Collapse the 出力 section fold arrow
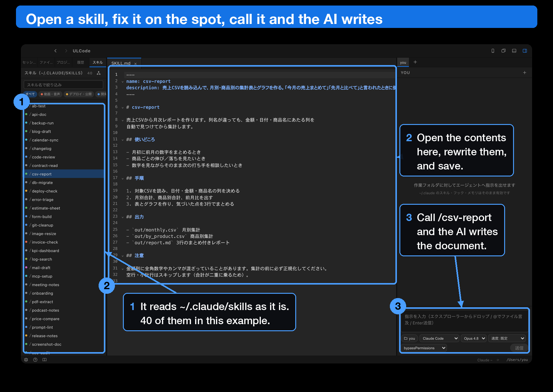 pyautogui.click(x=122, y=217)
